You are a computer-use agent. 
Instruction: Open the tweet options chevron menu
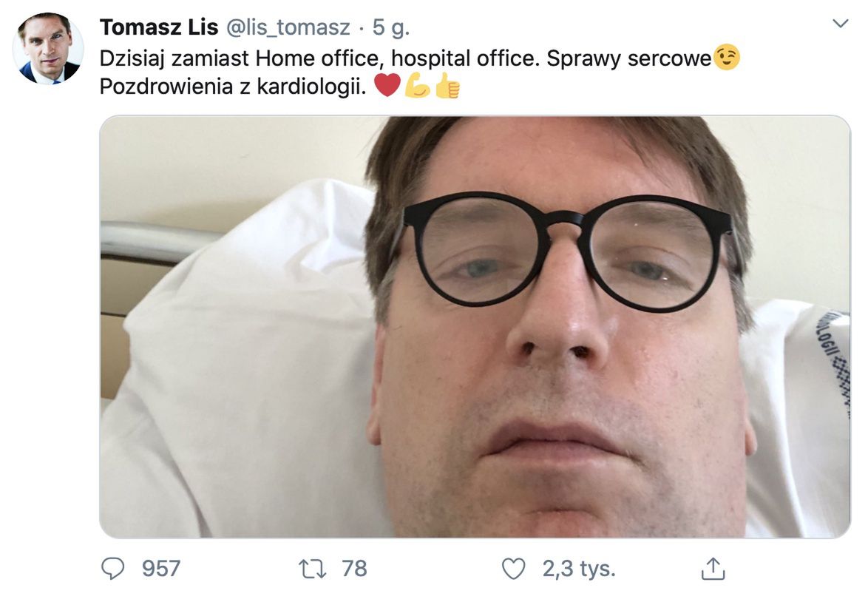[841, 24]
